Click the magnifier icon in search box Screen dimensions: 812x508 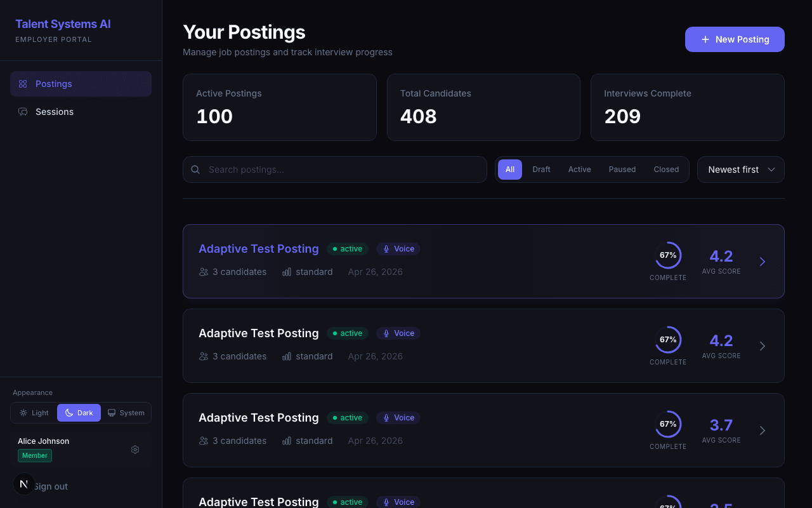pos(195,170)
